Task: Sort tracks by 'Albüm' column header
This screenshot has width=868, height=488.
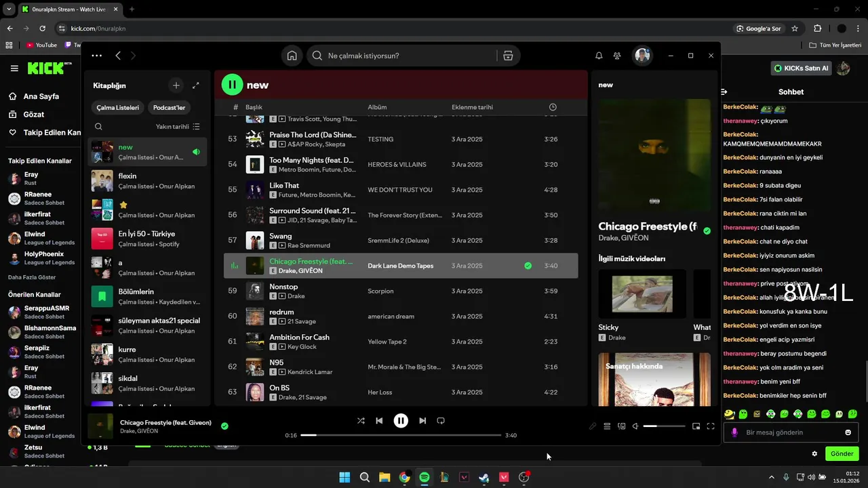Action: 377,107
